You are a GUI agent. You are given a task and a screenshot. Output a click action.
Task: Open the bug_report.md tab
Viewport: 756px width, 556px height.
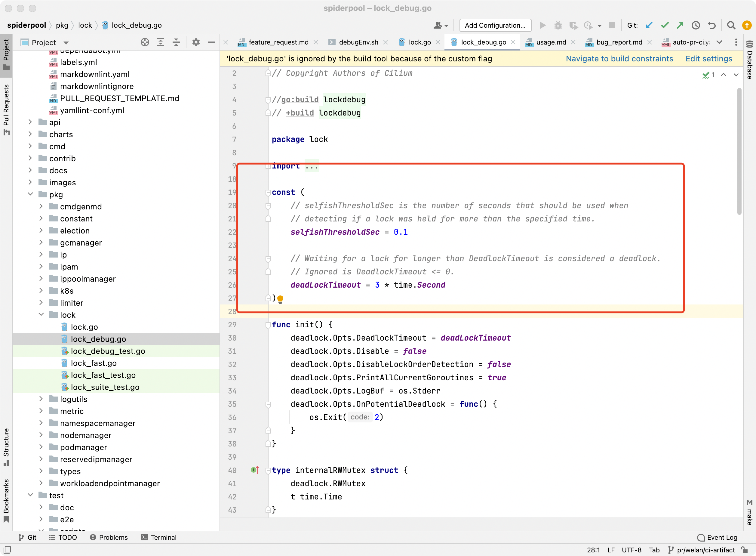coord(620,42)
